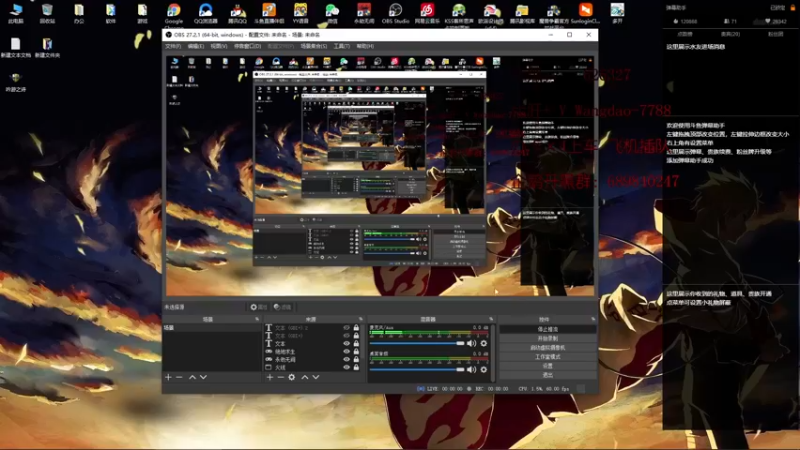
Task: Hide the 永劫无间 source with its eye icon
Action: [346, 359]
